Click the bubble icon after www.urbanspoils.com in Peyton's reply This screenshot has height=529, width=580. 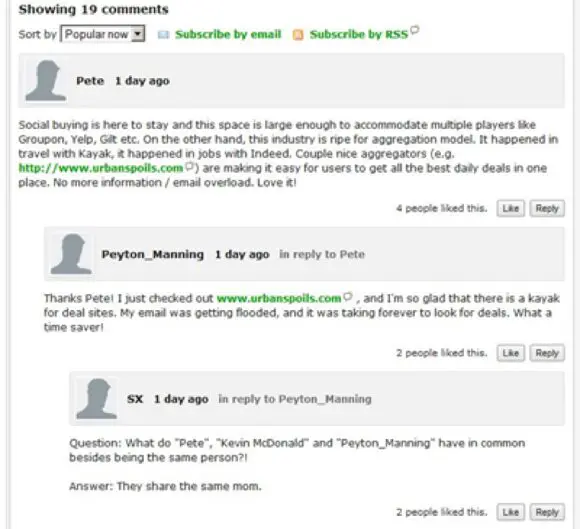tap(348, 296)
